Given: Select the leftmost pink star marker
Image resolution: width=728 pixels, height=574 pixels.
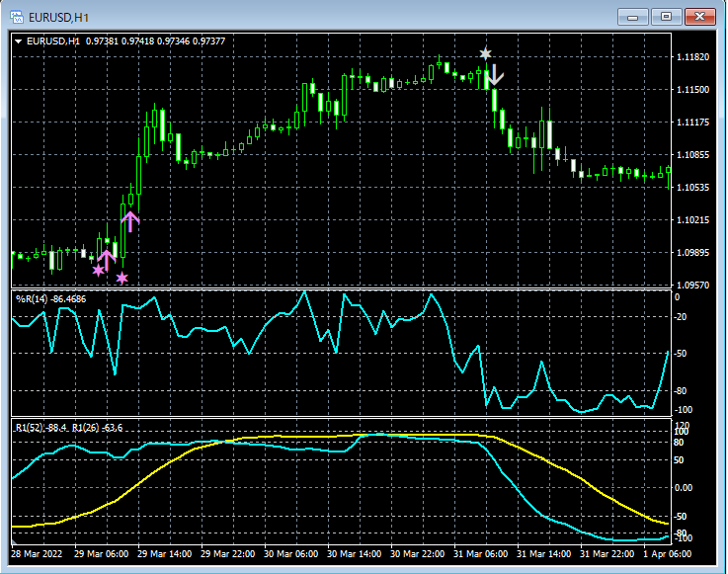Looking at the screenshot, I should pos(98,270).
